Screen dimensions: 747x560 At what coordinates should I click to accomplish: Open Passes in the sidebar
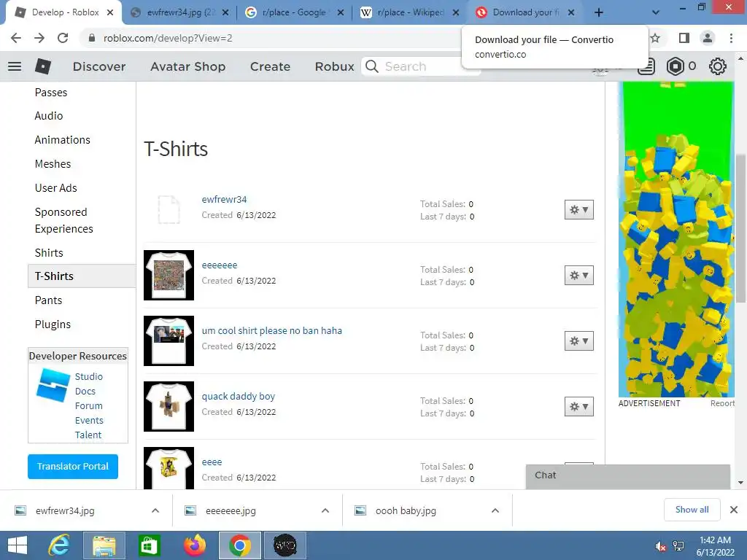pyautogui.click(x=51, y=93)
